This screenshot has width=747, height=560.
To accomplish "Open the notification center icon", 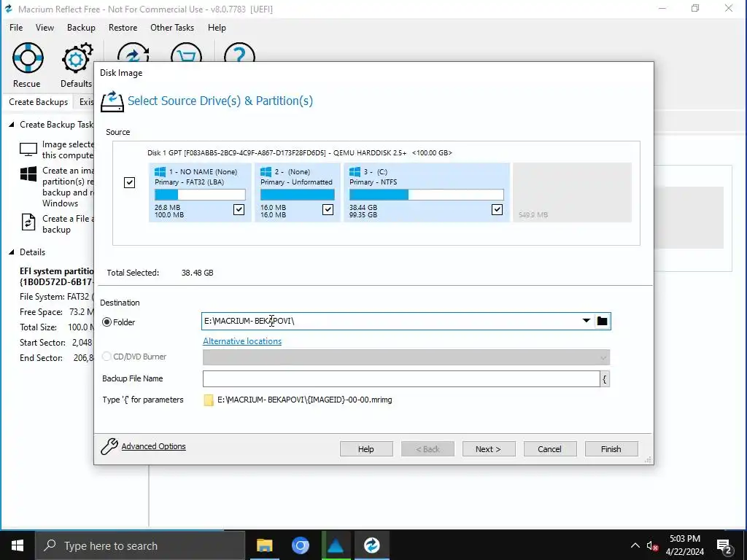I will pyautogui.click(x=724, y=546).
